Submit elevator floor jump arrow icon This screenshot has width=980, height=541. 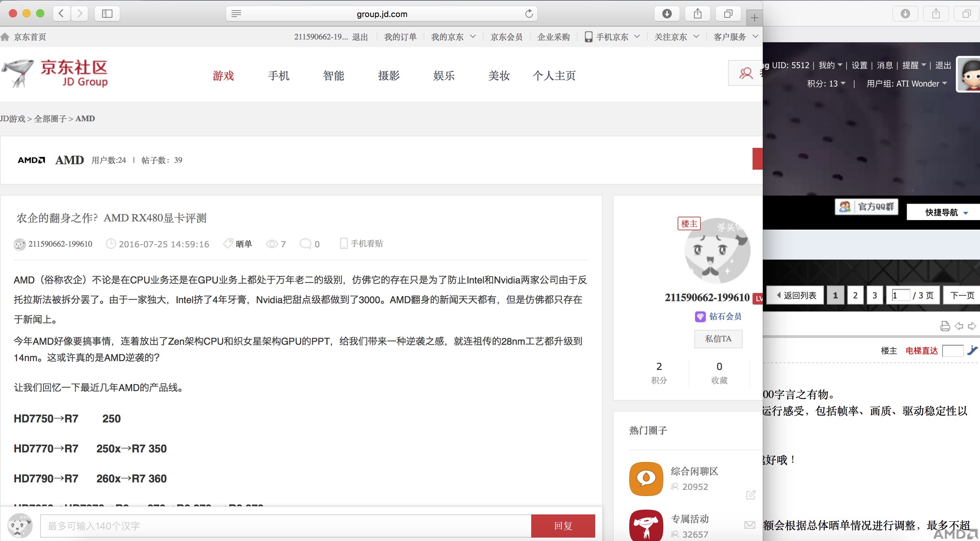[972, 350]
